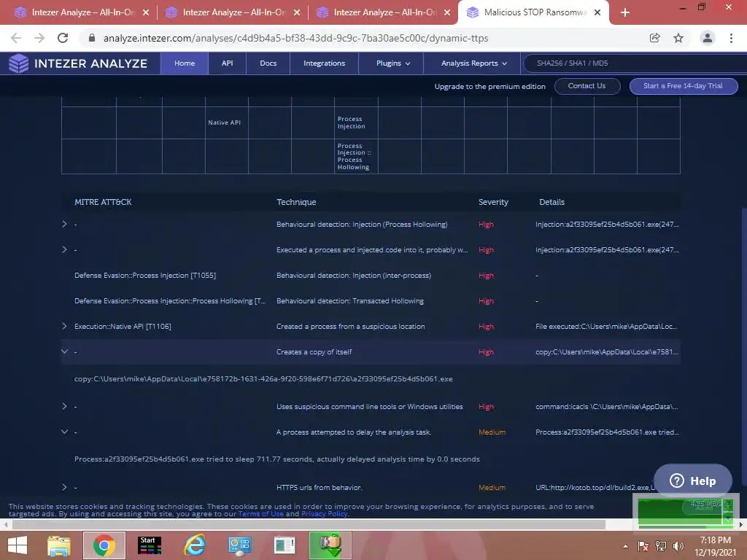This screenshot has width=747, height=560.
Task: Click the Intezer Analyze logo
Action: [x=78, y=63]
